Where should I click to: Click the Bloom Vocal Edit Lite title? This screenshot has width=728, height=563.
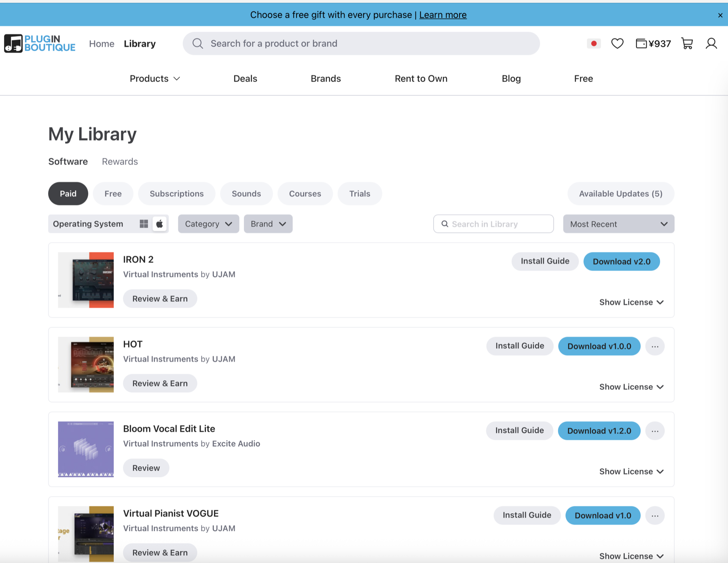pos(169,429)
